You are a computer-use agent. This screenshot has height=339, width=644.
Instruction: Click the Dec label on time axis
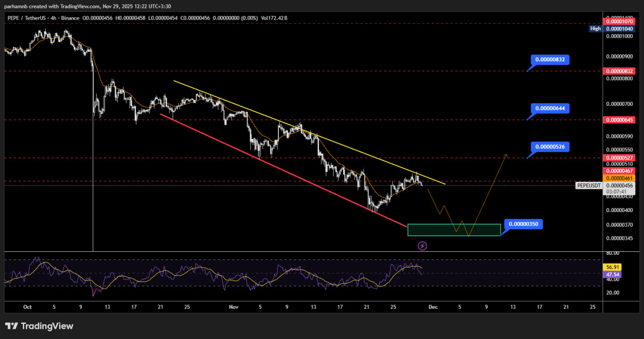pyautogui.click(x=433, y=307)
